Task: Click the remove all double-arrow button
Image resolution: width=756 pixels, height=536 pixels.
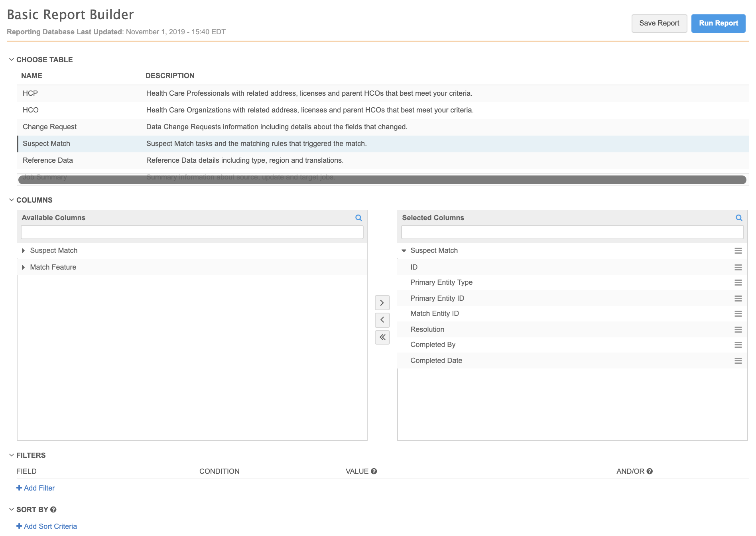Action: click(x=382, y=337)
